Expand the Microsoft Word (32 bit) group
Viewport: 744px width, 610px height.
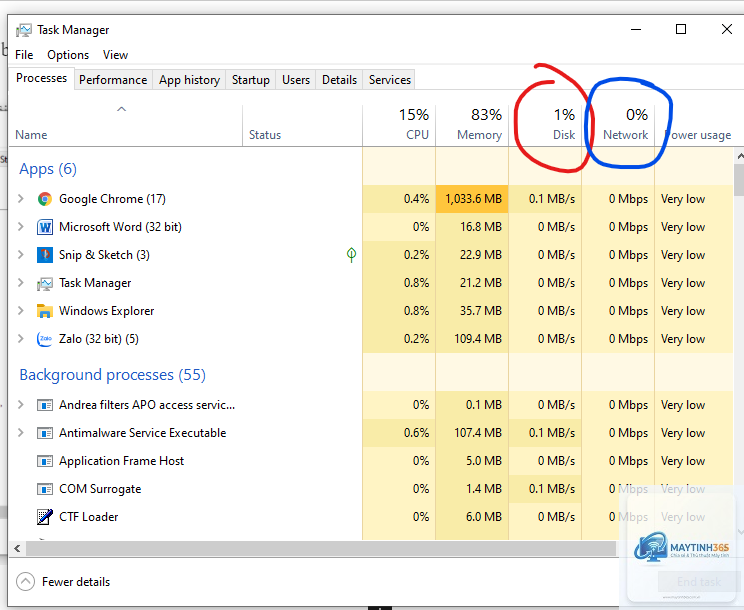[x=20, y=227]
